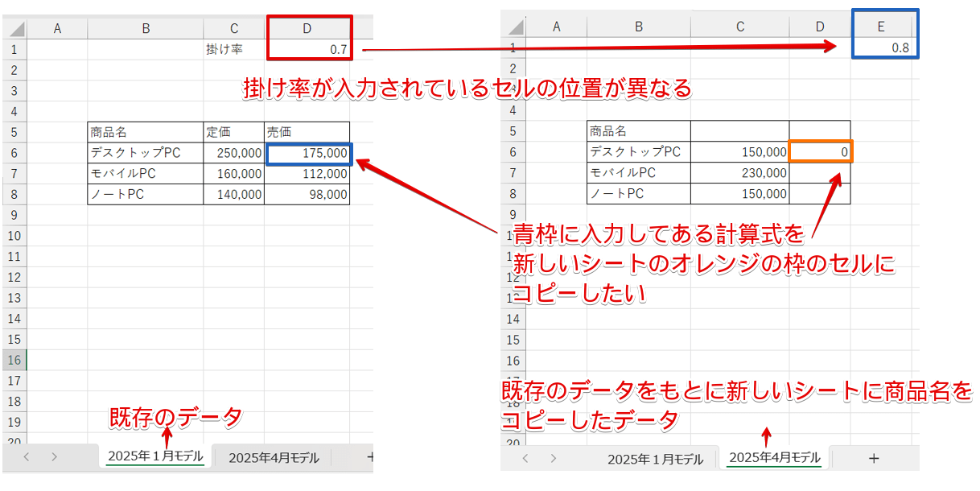Viewport: 980px width, 491px height.
Task: Click next sheet arrow in left workbook
Action: pyautogui.click(x=54, y=457)
